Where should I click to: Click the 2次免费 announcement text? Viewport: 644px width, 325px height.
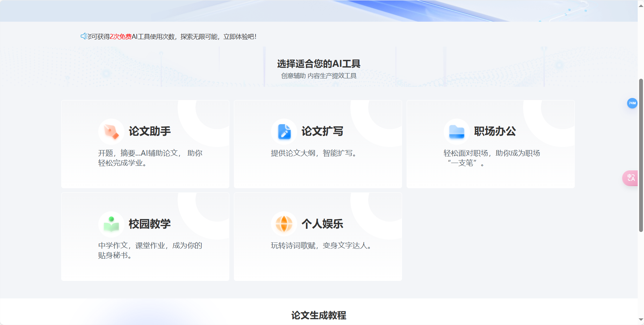121,37
